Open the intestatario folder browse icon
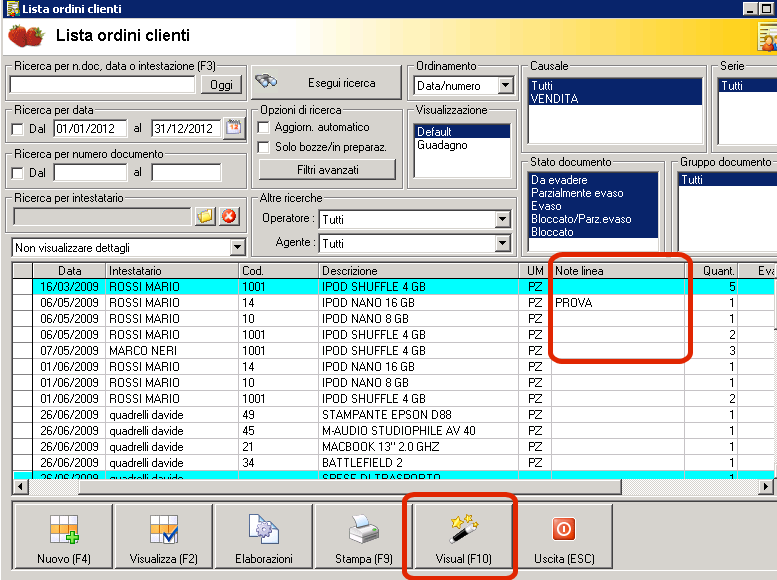The image size is (777, 580). click(205, 216)
